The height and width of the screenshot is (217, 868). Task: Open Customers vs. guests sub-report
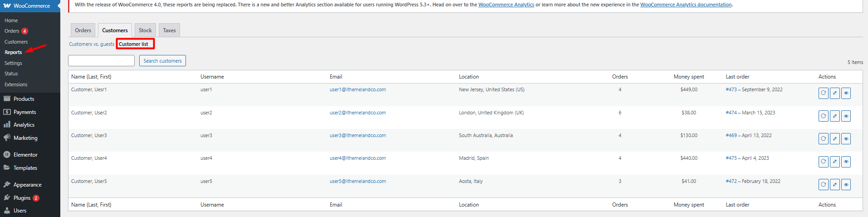pos(92,44)
